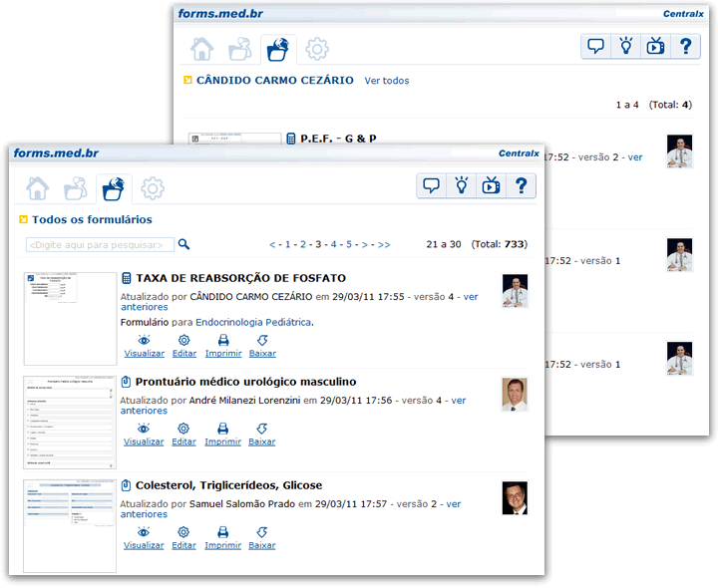Image resolution: width=718 pixels, height=588 pixels.
Task: Jump to last page with >> link
Action: coord(384,244)
